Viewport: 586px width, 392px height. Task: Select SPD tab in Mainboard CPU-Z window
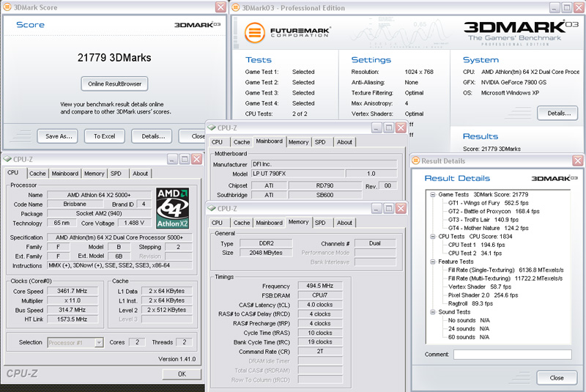(320, 142)
